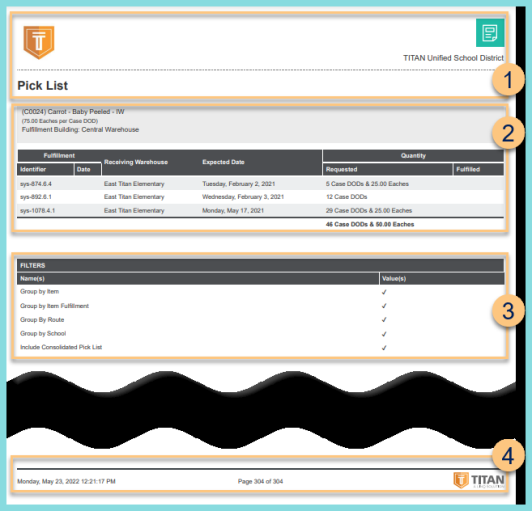Click quantity '12 Case DODs'
This screenshot has height=511, width=532.
(x=347, y=197)
